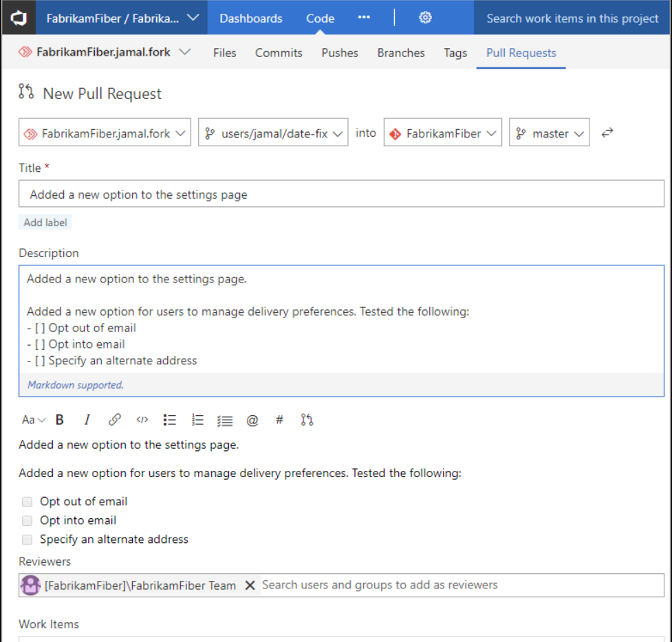The height and width of the screenshot is (642, 672).
Task: Click the Markdown supported link
Action: point(76,385)
